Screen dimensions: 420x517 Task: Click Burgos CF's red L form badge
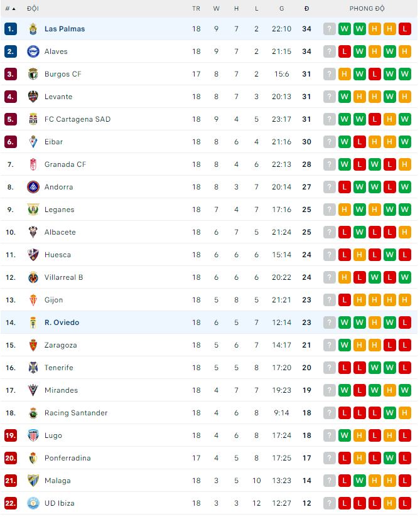tap(375, 74)
